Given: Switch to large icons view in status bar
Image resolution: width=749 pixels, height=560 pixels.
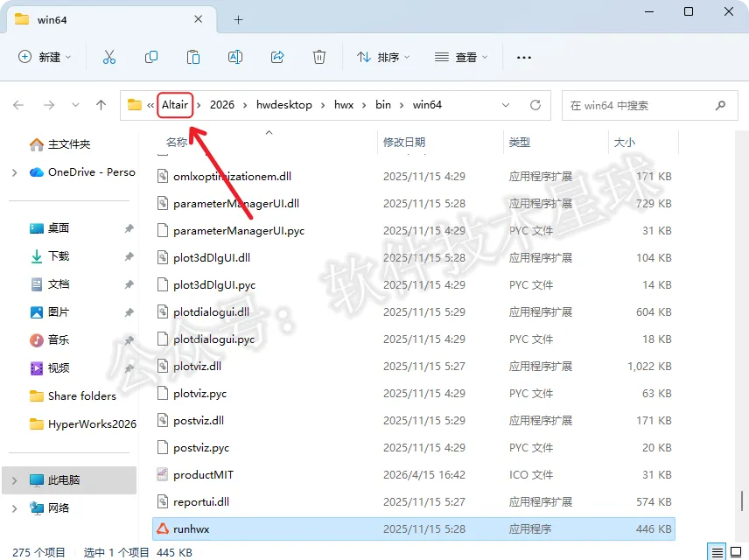Looking at the screenshot, I should [x=736, y=552].
